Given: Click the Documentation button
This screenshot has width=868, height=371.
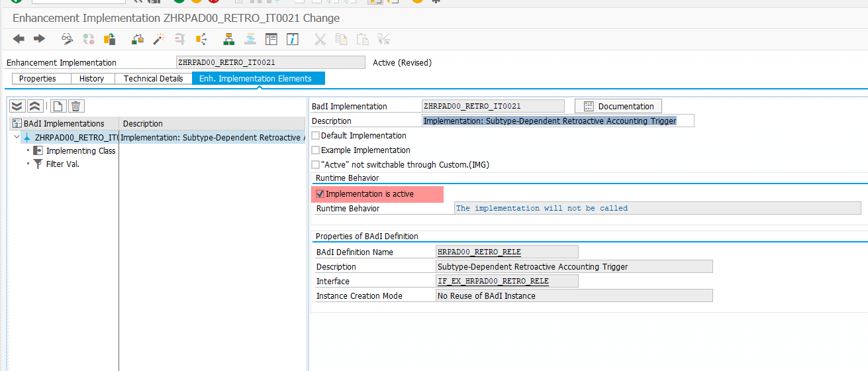Looking at the screenshot, I should pos(618,106).
